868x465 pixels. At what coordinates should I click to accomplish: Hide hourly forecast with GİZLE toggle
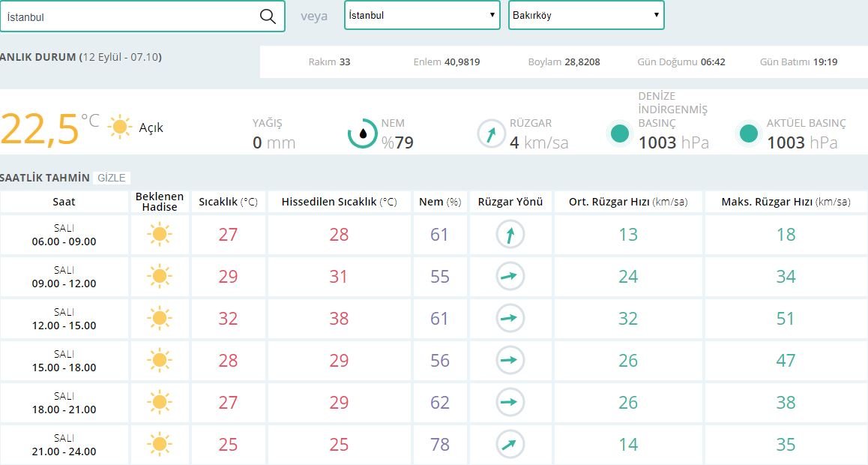(x=112, y=178)
